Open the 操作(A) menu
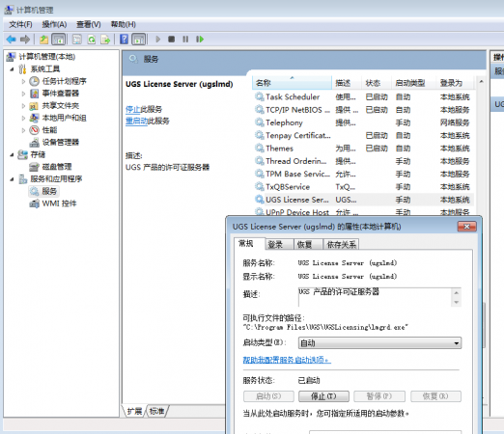The image size is (504, 434). click(54, 24)
